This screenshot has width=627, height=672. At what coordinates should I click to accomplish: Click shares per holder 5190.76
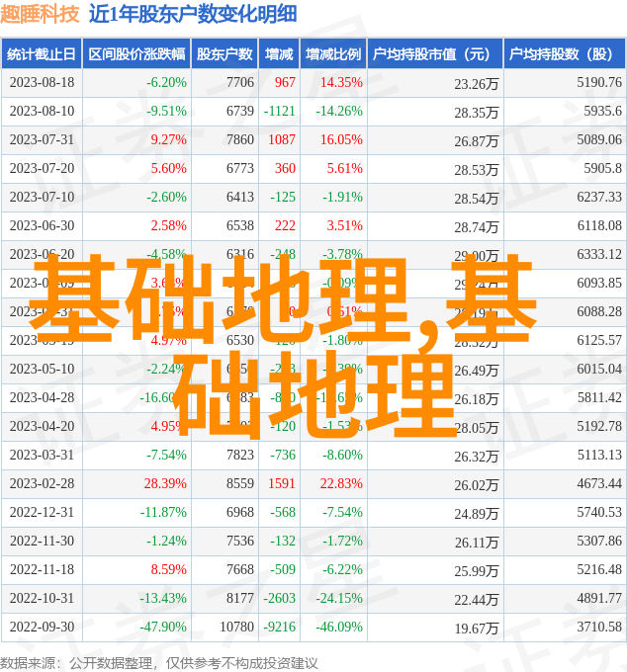tap(599, 82)
